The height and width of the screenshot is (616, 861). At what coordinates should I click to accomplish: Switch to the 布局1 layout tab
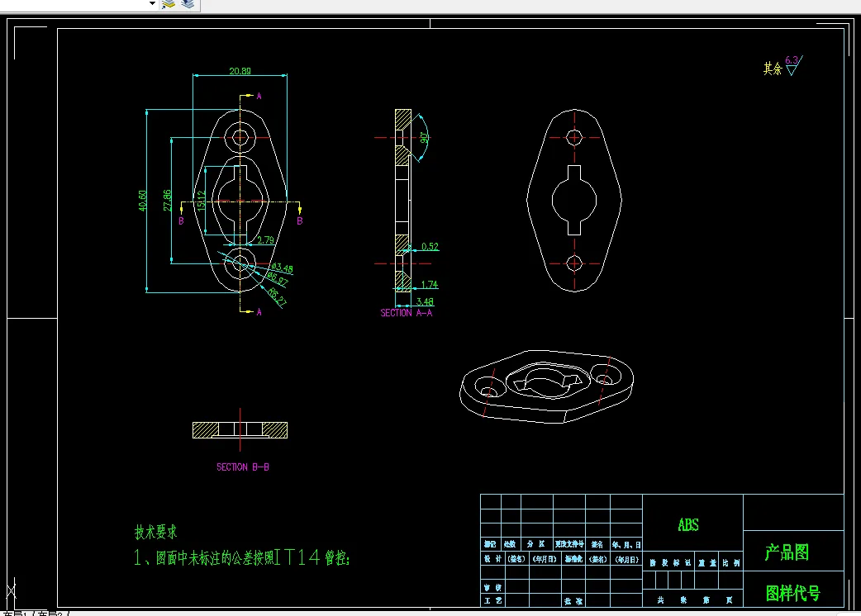click(16, 614)
